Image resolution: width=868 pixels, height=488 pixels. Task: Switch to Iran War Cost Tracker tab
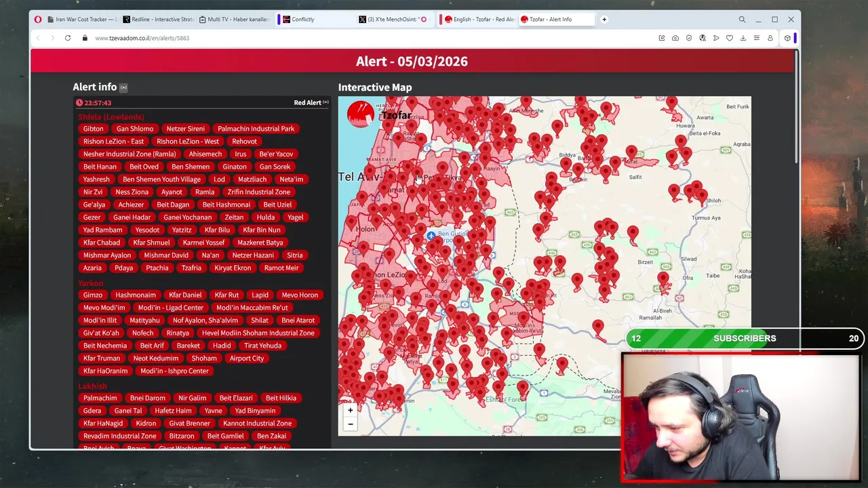[x=83, y=20]
